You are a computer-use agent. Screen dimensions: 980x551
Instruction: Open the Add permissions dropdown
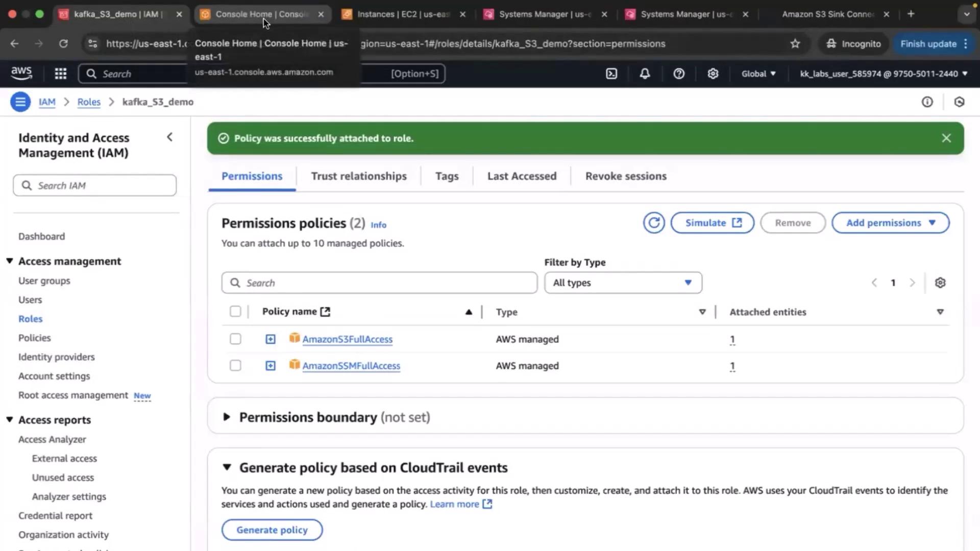point(891,223)
